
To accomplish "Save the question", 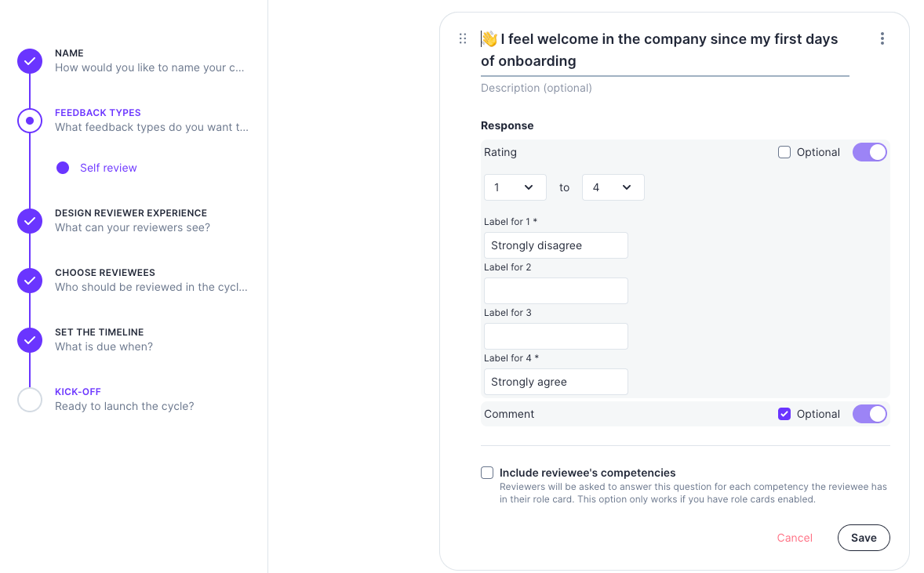I will coord(864,538).
